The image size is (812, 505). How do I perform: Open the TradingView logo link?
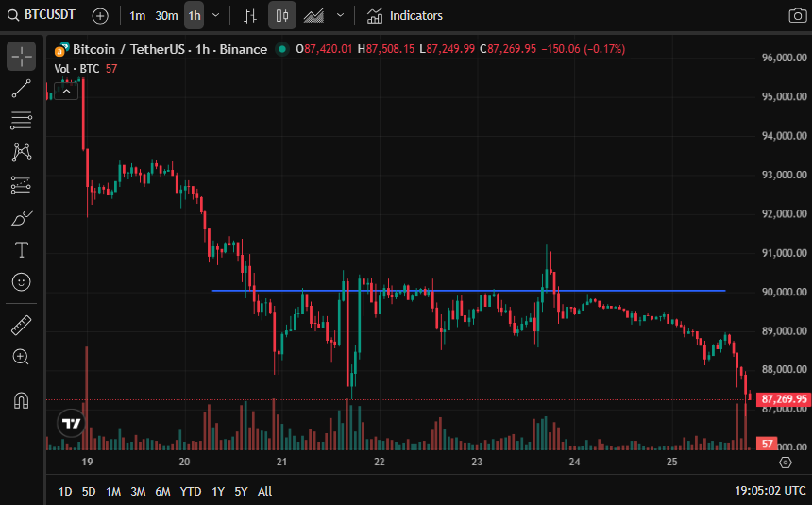click(x=71, y=423)
